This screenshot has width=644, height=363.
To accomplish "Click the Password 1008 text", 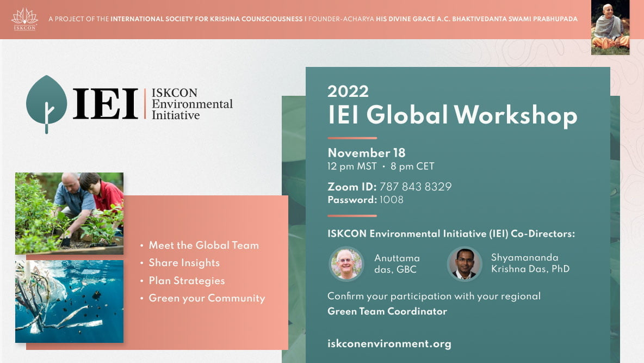I will click(366, 200).
